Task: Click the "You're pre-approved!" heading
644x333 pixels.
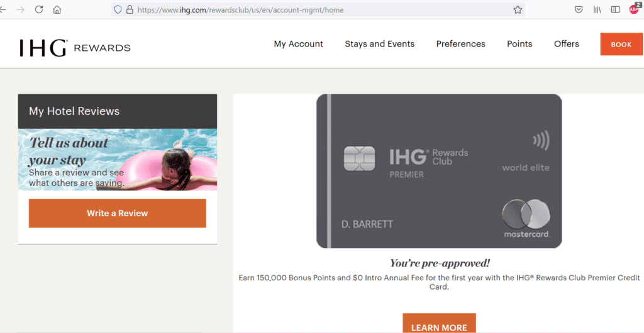Action: click(440, 263)
